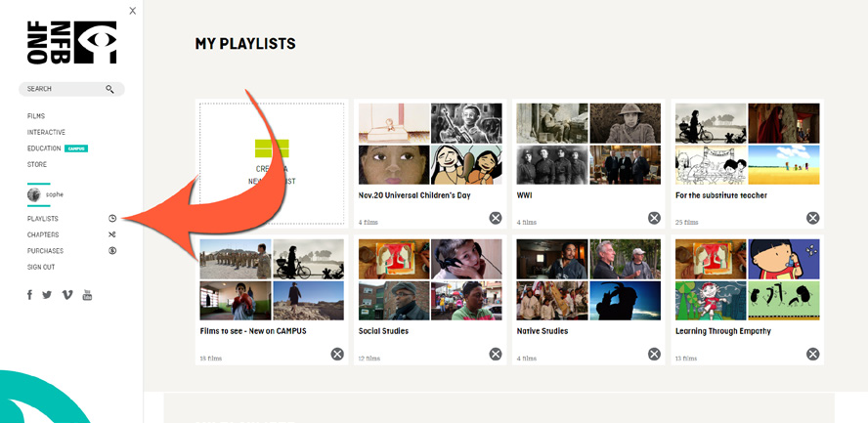The width and height of the screenshot is (868, 423).
Task: Open the Playlists menu link
Action: point(43,219)
